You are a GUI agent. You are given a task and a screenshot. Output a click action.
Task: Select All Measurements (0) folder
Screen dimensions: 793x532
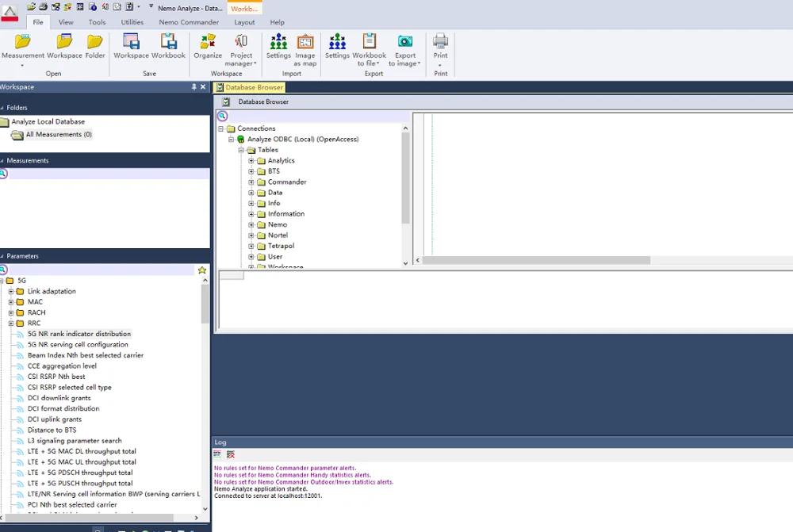tap(59, 135)
